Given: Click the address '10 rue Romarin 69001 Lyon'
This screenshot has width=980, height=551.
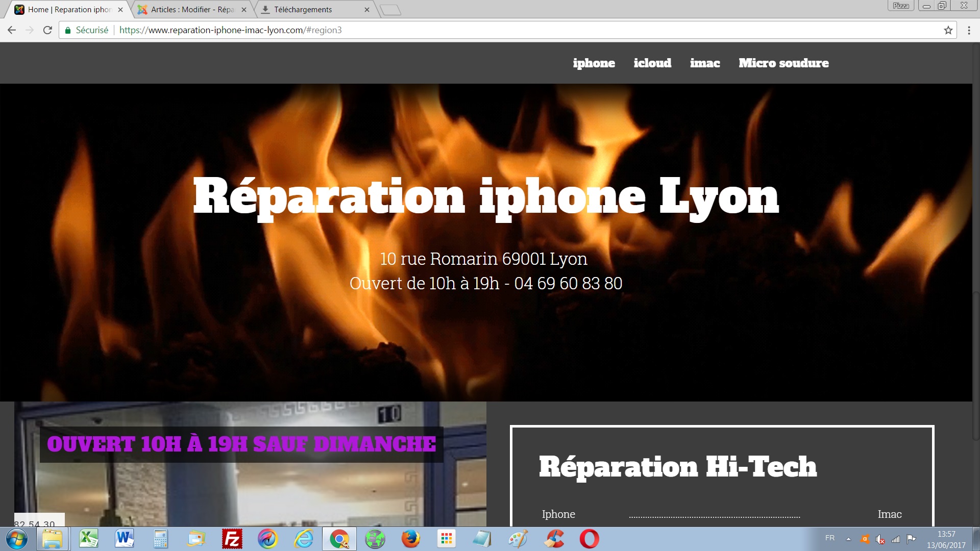Looking at the screenshot, I should 484,259.
